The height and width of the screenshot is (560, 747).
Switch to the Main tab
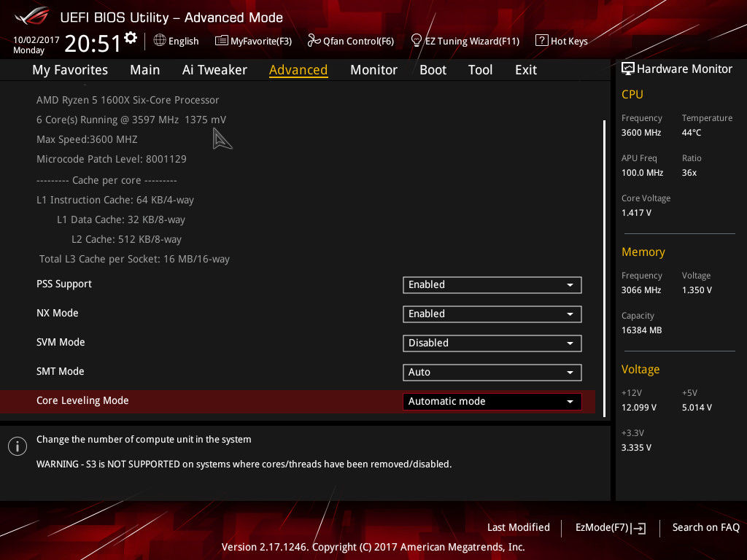pos(145,70)
